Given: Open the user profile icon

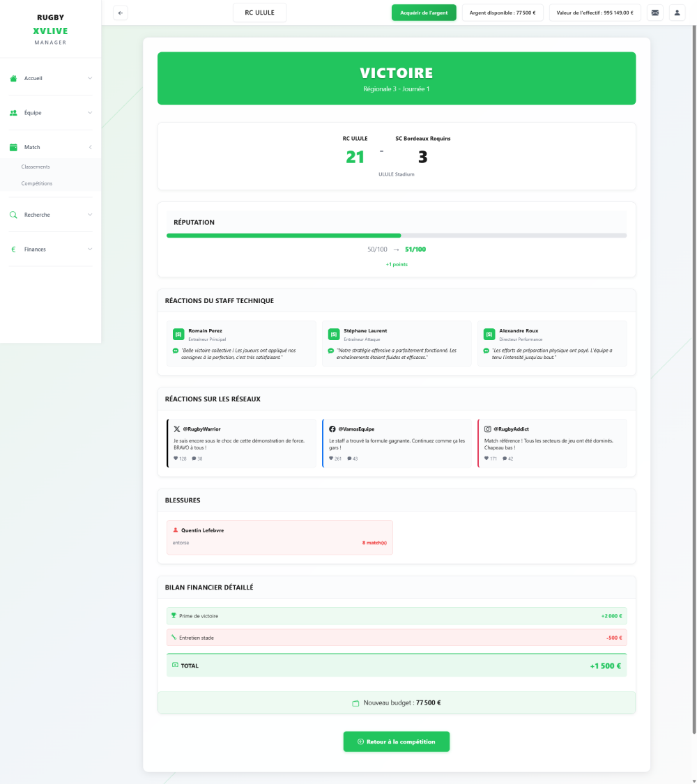Looking at the screenshot, I should coord(677,13).
